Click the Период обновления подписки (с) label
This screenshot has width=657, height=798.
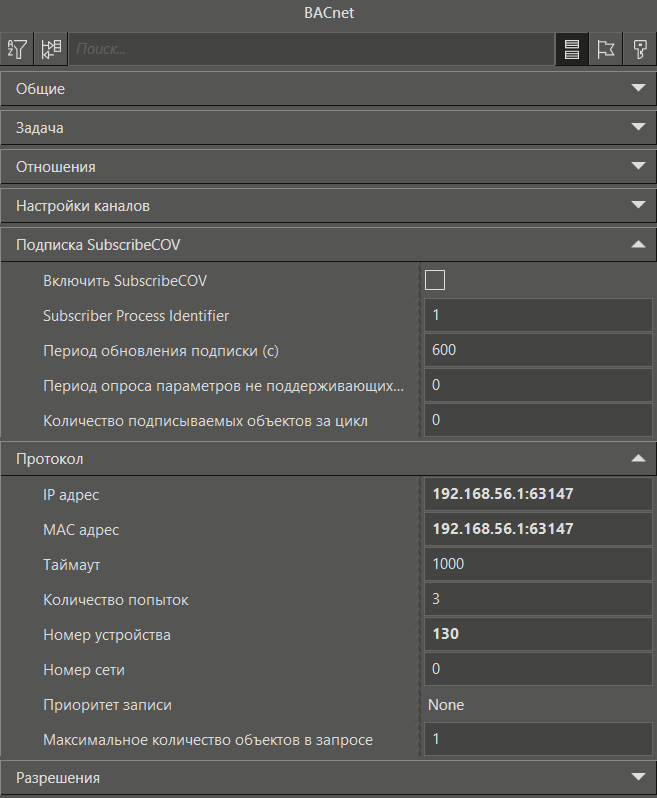click(161, 351)
